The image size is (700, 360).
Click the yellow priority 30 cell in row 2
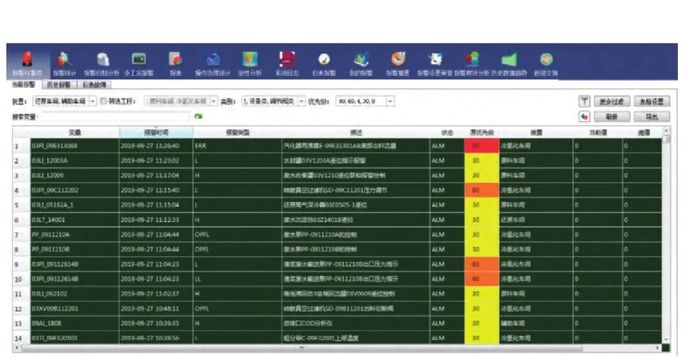[482, 161]
